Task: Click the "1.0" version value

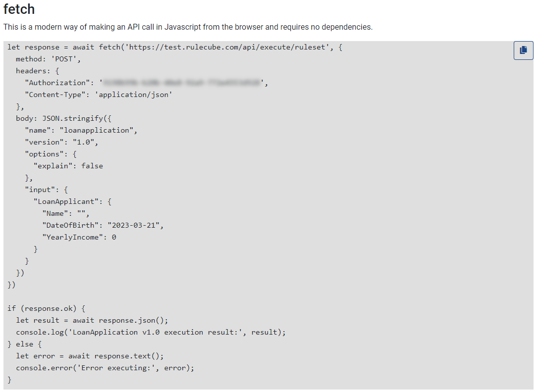Action: [x=86, y=142]
